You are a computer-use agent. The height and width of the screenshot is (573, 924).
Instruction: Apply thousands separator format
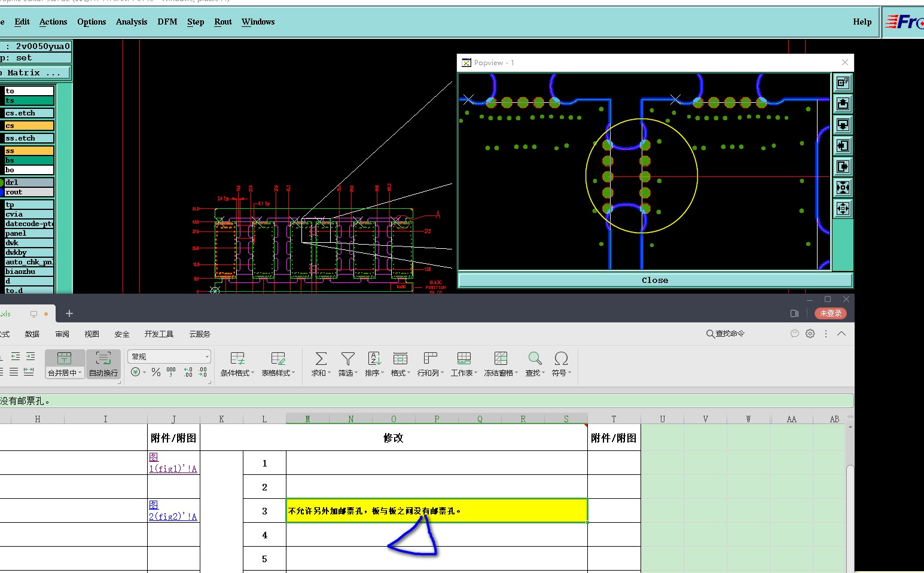tap(171, 372)
